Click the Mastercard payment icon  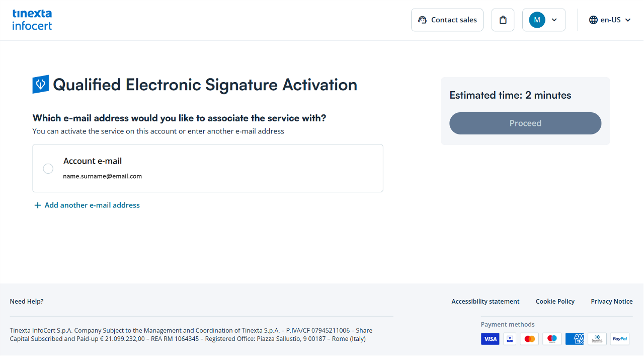[x=529, y=339]
